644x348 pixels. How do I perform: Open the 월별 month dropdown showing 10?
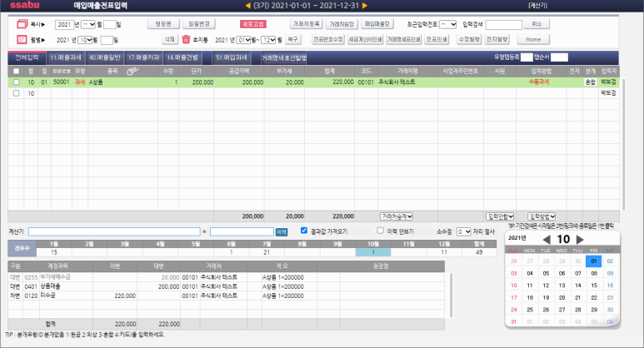[x=86, y=40]
